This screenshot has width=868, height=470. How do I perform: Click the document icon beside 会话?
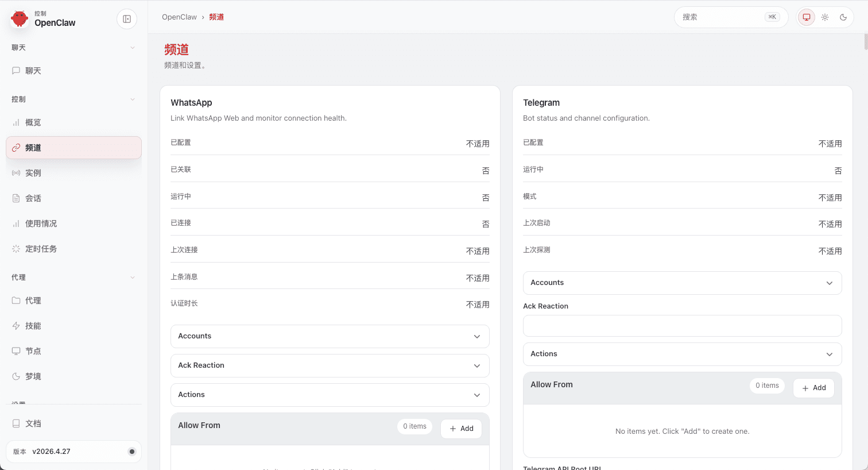click(x=16, y=198)
